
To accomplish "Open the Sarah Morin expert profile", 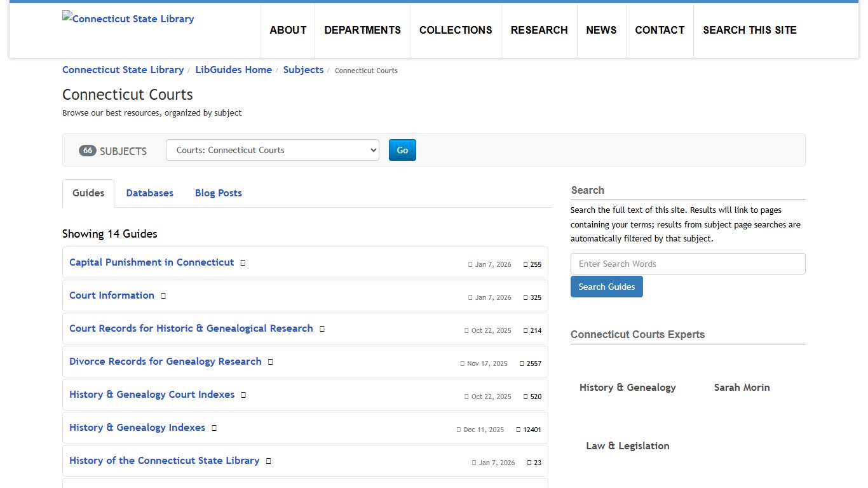I will [742, 388].
